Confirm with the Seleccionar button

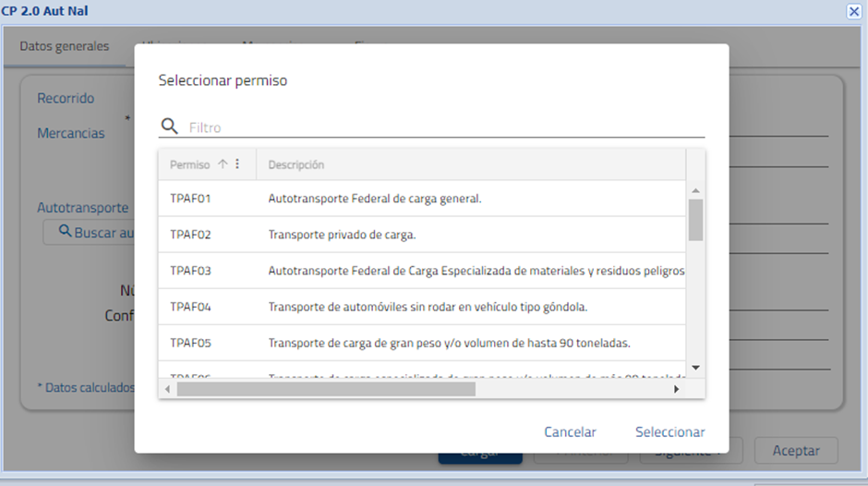[x=669, y=431]
